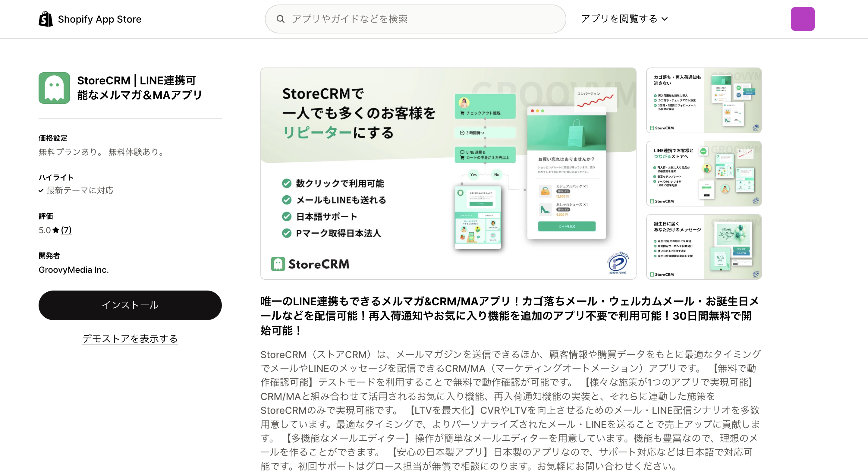Click the StoreCRM app title heading

tap(140, 88)
